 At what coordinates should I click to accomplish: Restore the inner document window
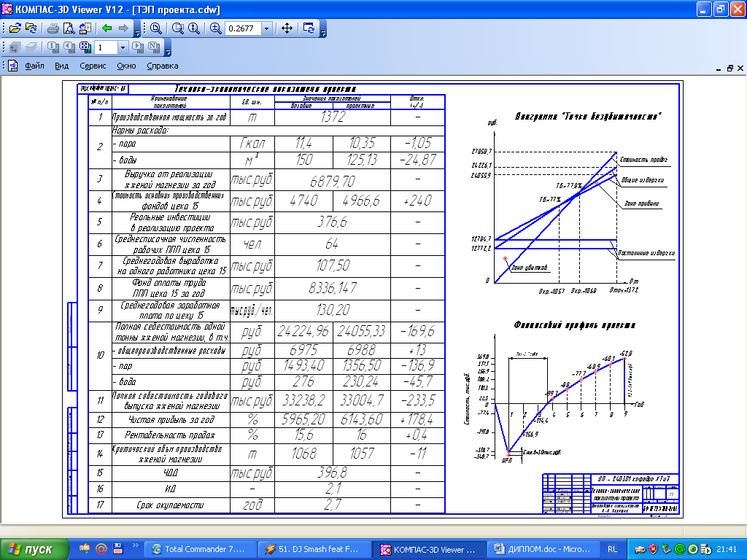pos(729,68)
